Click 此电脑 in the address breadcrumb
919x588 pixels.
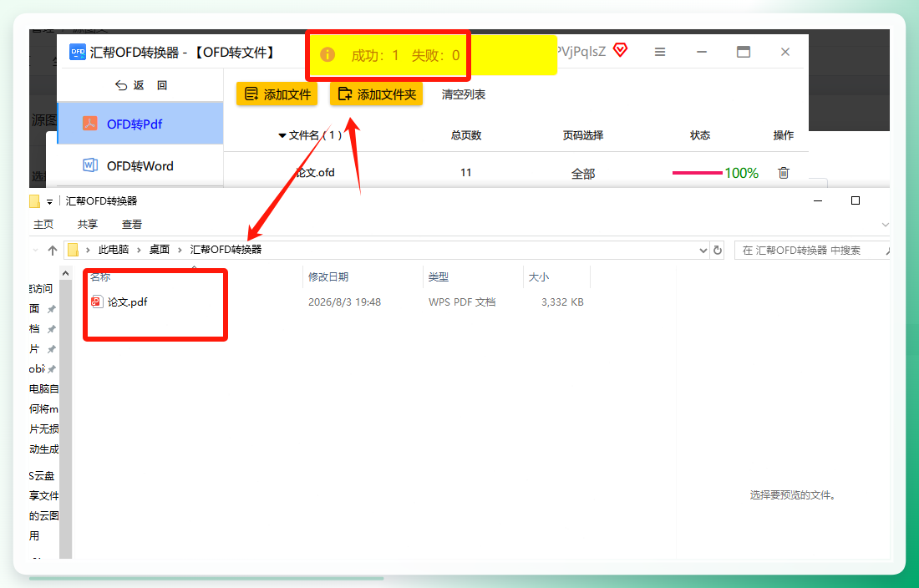[113, 250]
